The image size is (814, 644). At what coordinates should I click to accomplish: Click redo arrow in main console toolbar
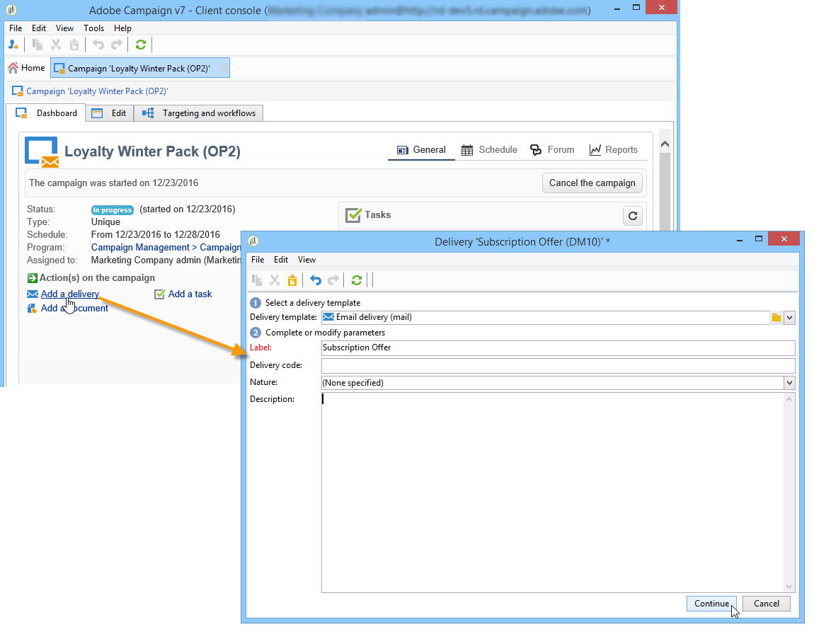click(x=117, y=45)
